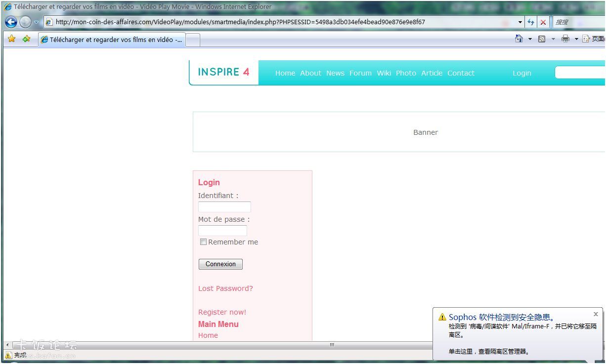Select the Télécharger et regarder browser tab
The image size is (606, 364).
(112, 40)
